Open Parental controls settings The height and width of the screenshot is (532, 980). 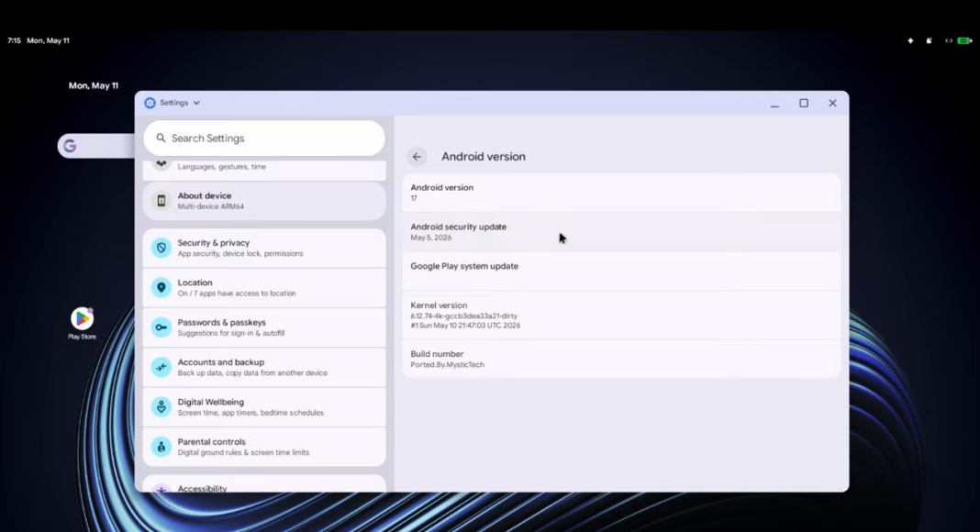coord(263,447)
